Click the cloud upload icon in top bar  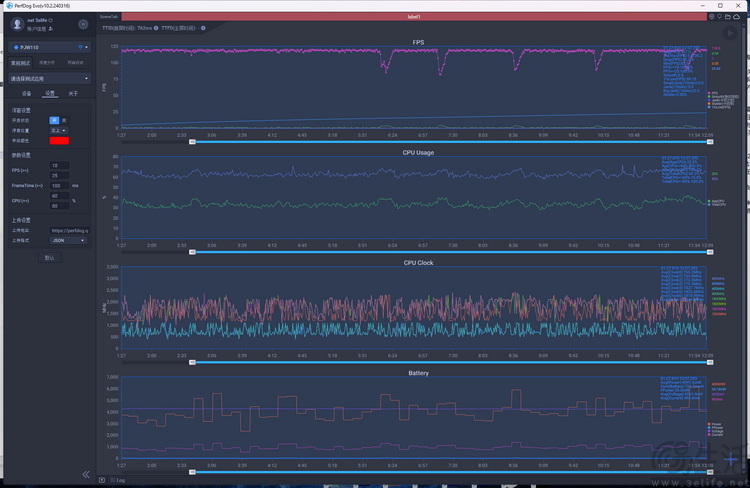pos(737,17)
